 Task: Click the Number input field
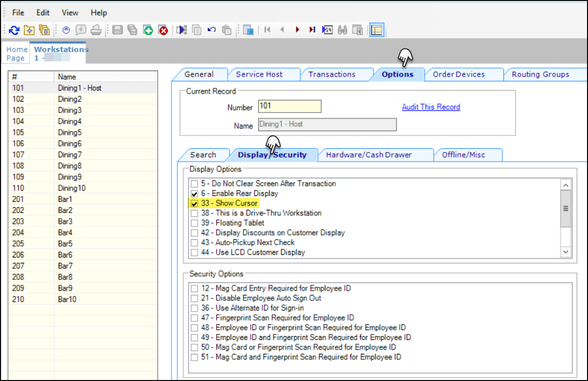point(289,106)
